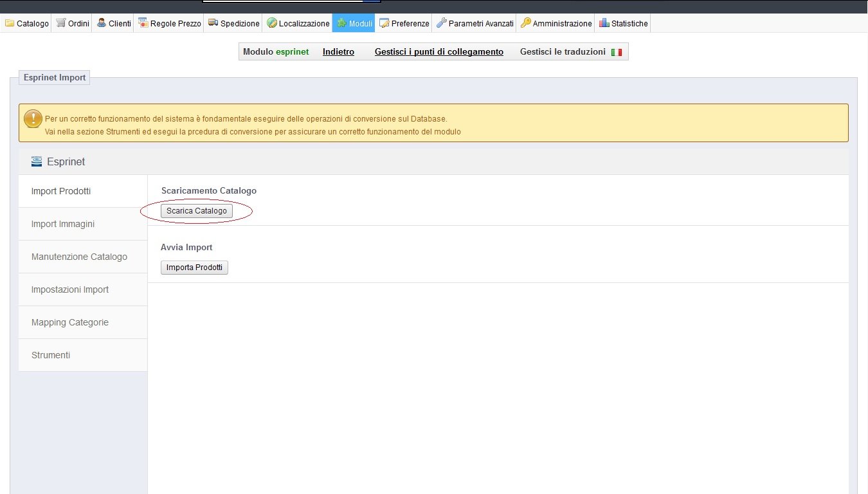Open the Clienti menu
The image size is (868, 494).
click(113, 23)
